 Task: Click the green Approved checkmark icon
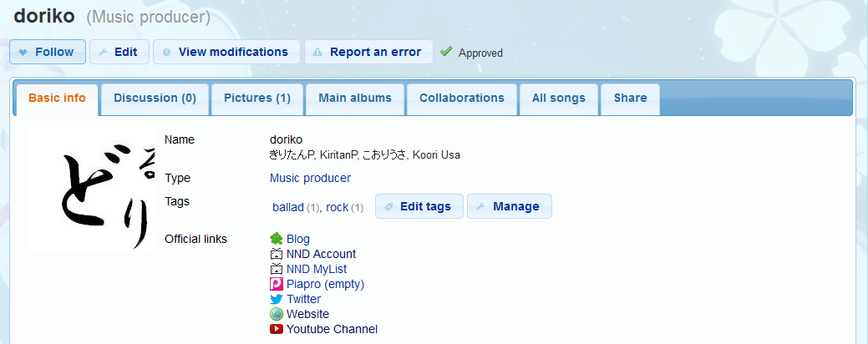click(x=446, y=52)
